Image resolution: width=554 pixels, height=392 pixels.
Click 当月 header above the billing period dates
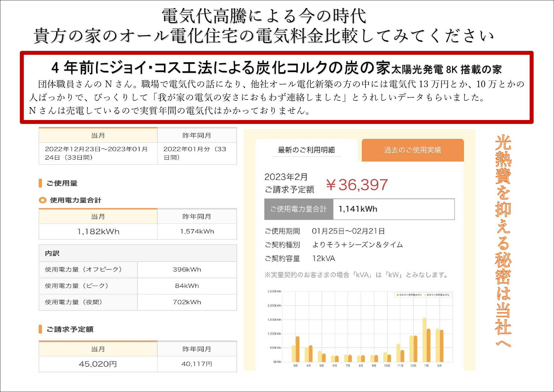(x=98, y=136)
